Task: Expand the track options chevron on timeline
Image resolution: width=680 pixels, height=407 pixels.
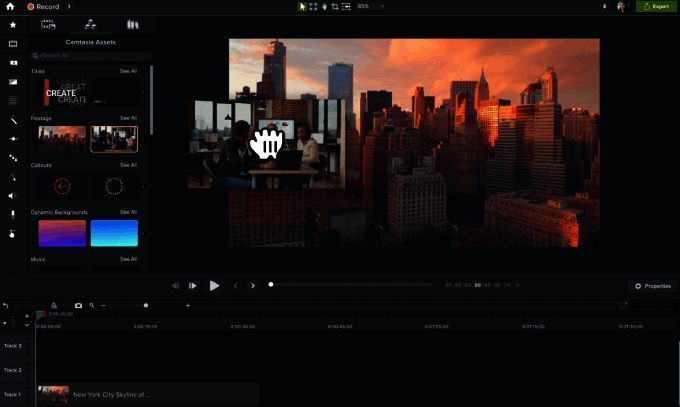Action: coord(27,325)
